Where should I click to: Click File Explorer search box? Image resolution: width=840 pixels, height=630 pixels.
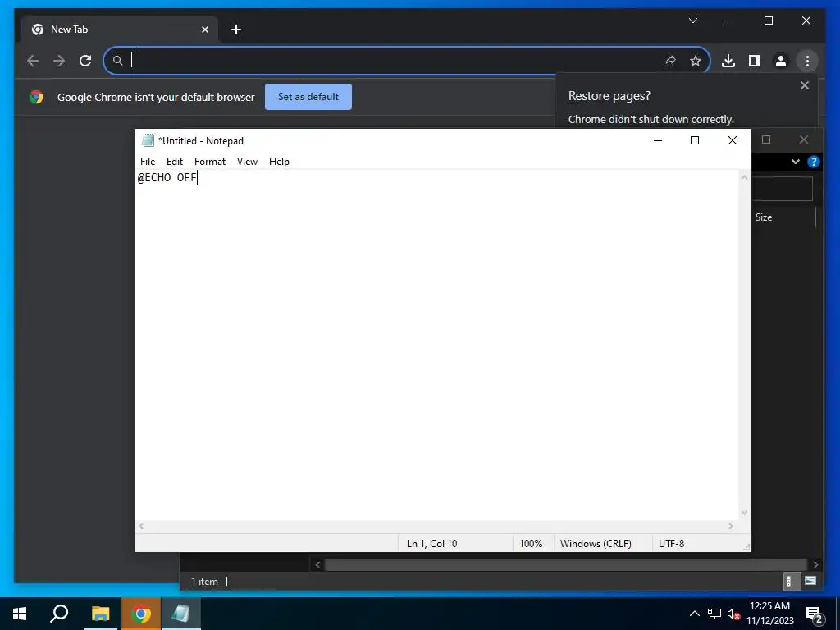[782, 189]
